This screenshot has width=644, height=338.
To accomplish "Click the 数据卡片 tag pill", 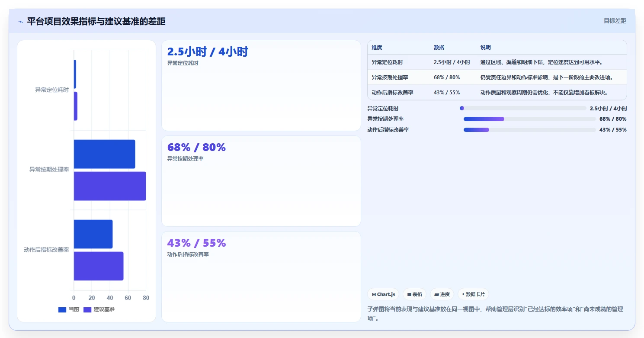I will click(x=473, y=294).
